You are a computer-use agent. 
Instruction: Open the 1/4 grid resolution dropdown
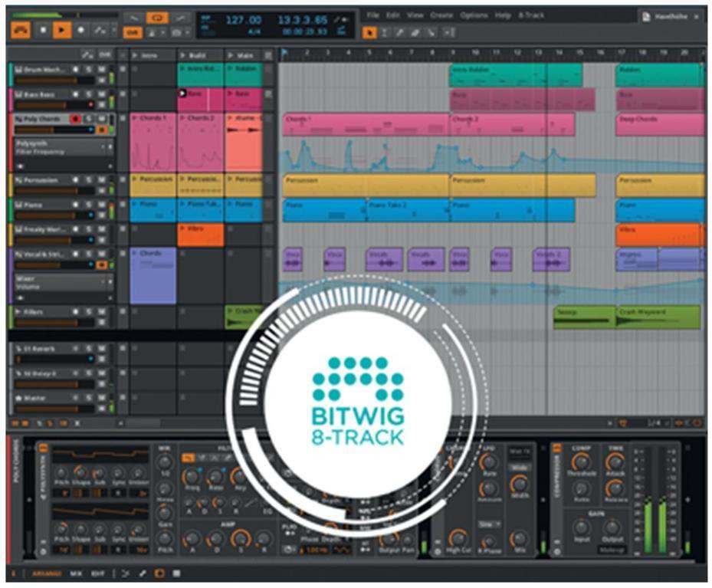656,423
